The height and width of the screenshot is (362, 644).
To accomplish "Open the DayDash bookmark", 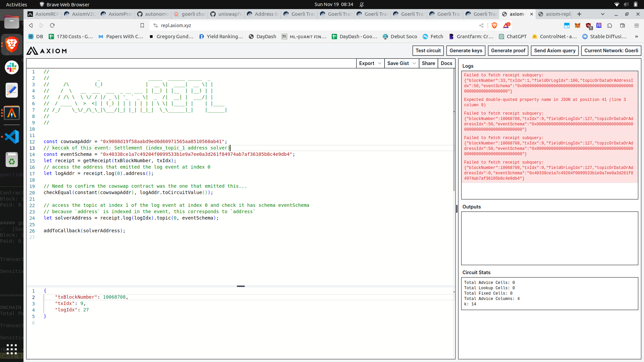I will (262, 37).
